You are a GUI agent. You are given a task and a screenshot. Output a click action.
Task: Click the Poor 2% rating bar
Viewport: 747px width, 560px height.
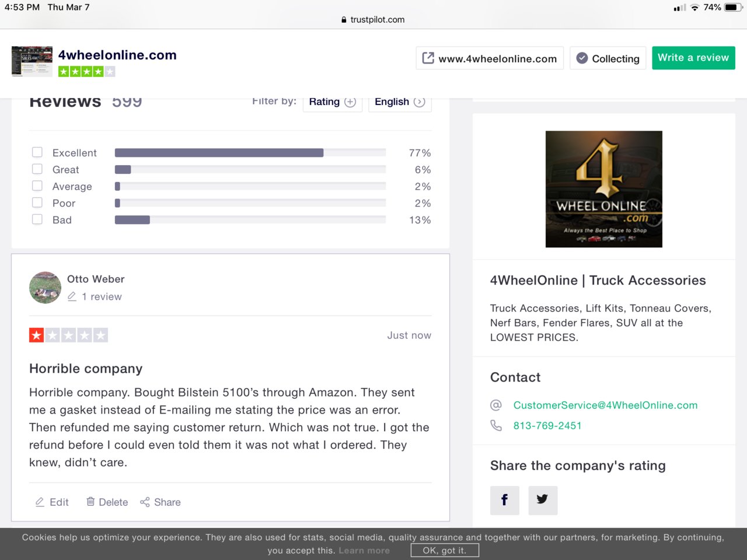click(x=250, y=203)
